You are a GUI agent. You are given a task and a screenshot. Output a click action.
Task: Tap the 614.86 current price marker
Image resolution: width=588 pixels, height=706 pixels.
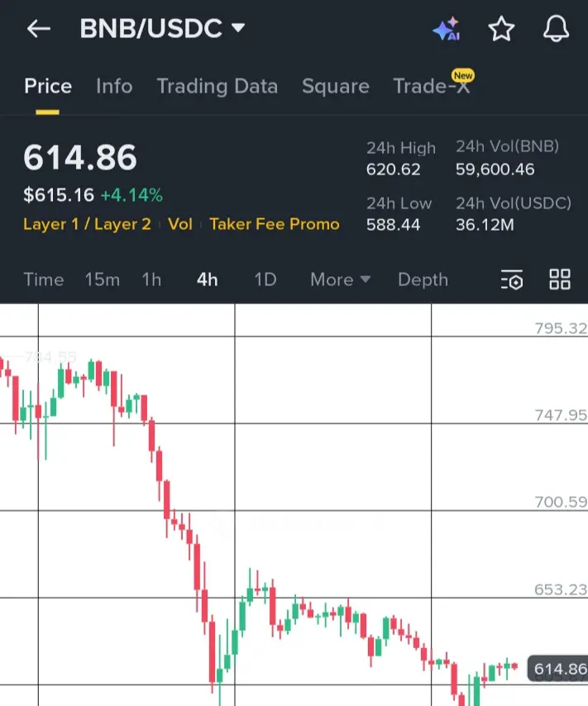tap(559, 670)
